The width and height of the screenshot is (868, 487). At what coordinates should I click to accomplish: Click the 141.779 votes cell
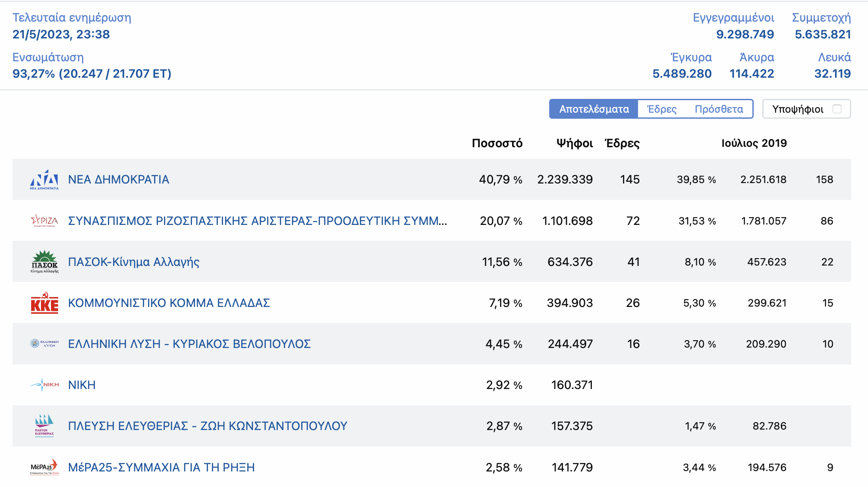pos(572,468)
